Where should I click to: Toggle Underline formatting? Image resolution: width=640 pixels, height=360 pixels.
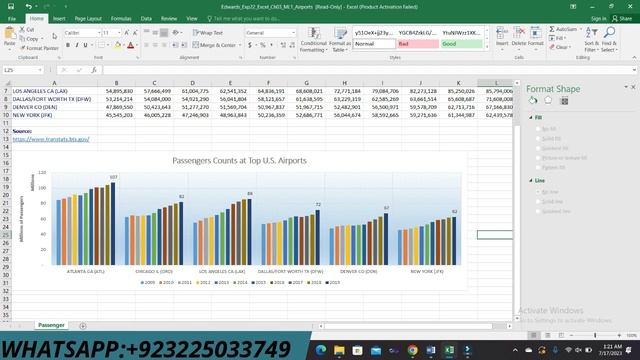pyautogui.click(x=85, y=45)
